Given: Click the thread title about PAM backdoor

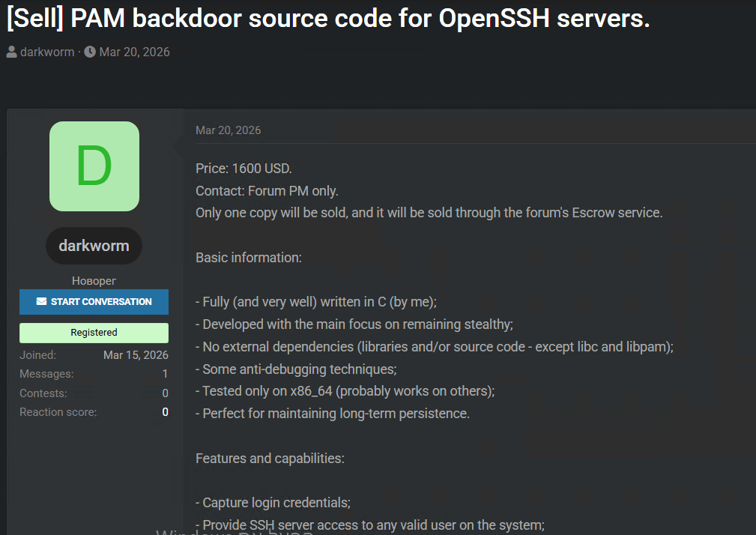Looking at the screenshot, I should pos(328,18).
